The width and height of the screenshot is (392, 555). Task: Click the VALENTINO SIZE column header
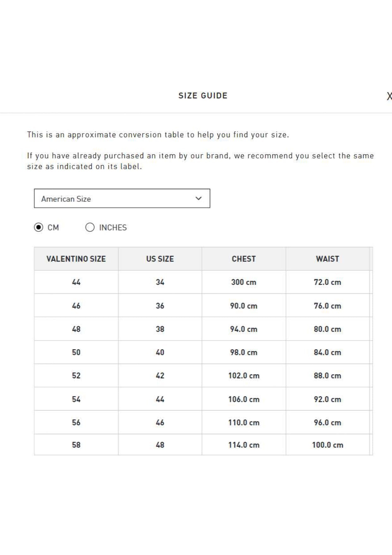coord(76,259)
